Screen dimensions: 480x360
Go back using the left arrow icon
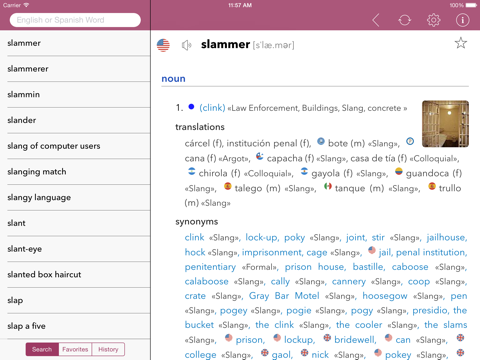376,20
